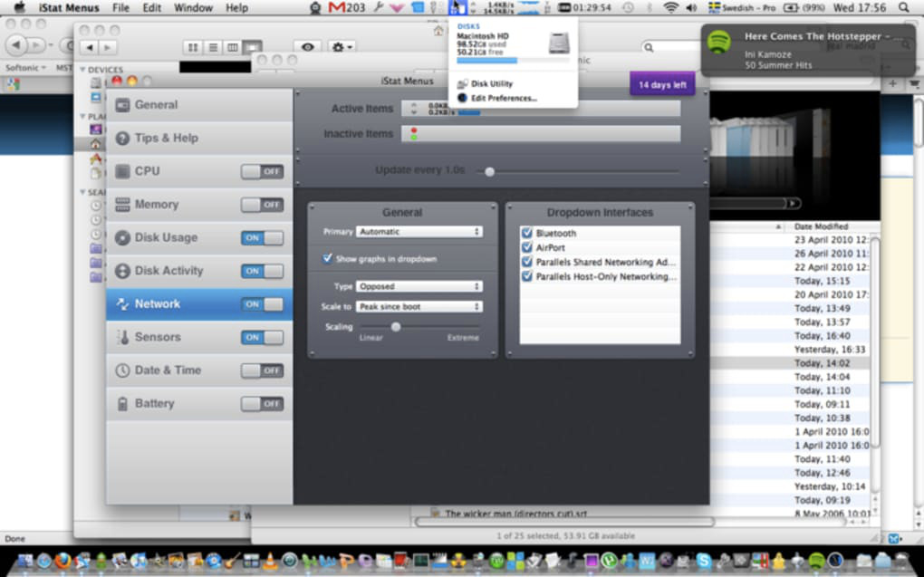Viewport: 924px width, 577px height.
Task: Open the Window menu
Action: click(193, 7)
